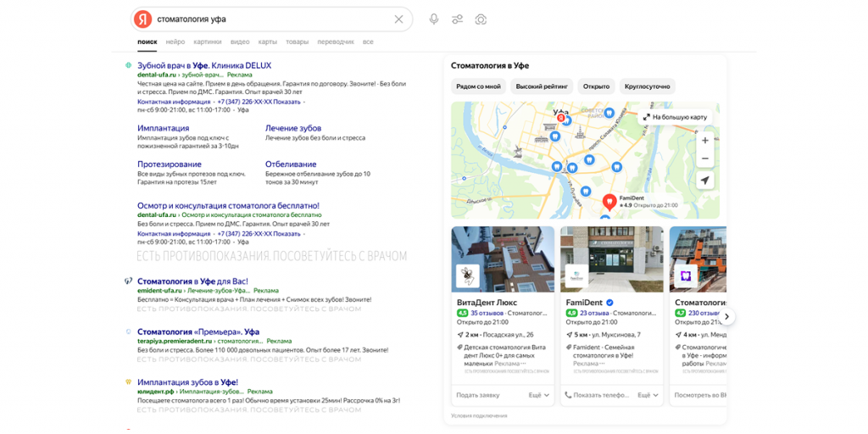Viewport: 868px width, 434px height.
Task: Click the dental-ufa.ru green URL in first ad
Action: (x=157, y=75)
